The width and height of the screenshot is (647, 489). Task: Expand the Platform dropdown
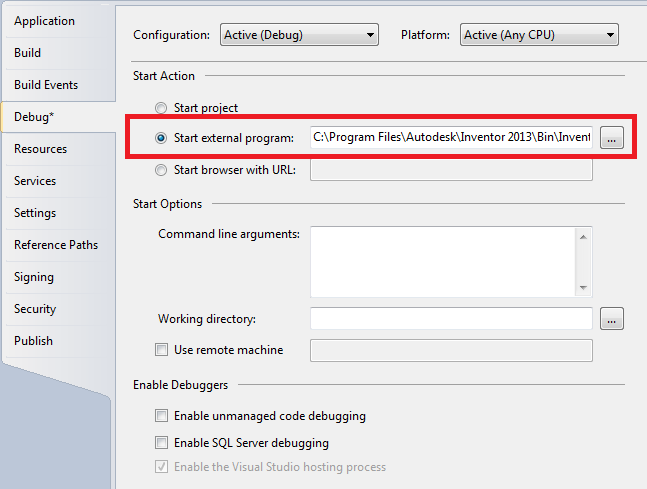click(x=539, y=35)
